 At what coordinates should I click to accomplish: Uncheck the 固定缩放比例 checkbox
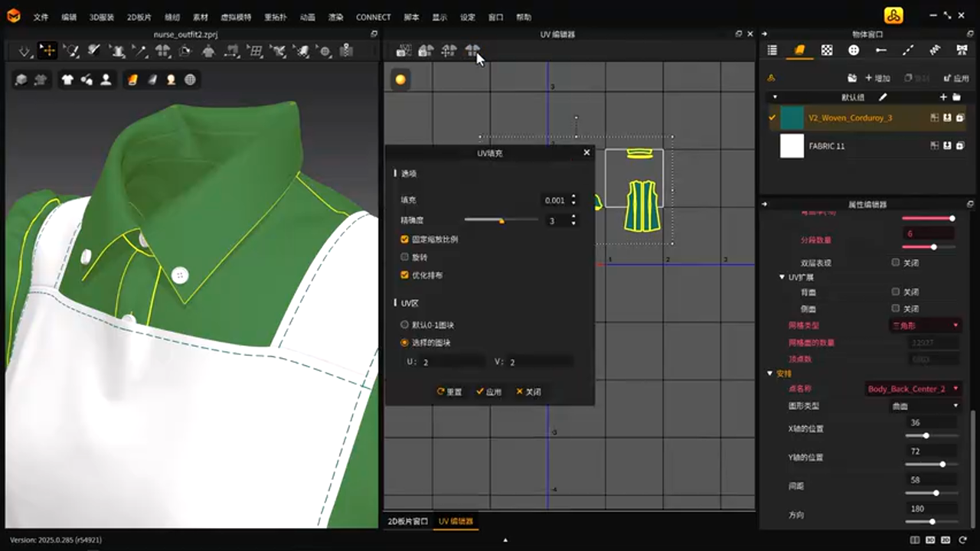coord(405,240)
